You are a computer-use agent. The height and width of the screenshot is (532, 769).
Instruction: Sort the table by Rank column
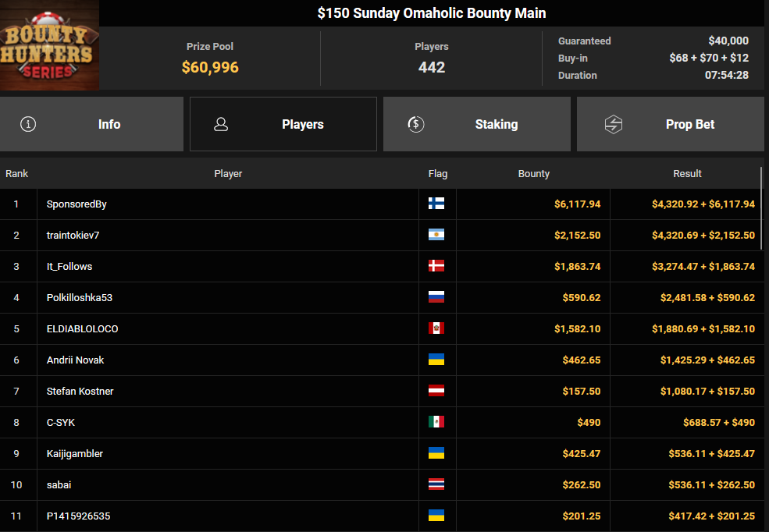(17, 173)
